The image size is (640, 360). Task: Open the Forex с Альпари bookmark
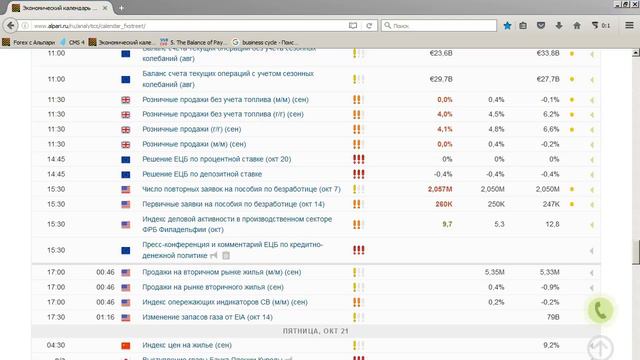coord(29,42)
